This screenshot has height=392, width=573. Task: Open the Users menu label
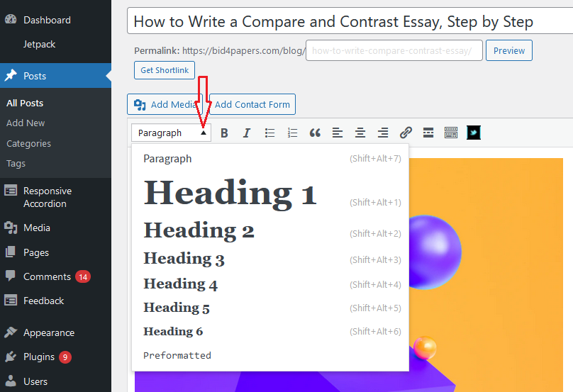click(x=35, y=381)
